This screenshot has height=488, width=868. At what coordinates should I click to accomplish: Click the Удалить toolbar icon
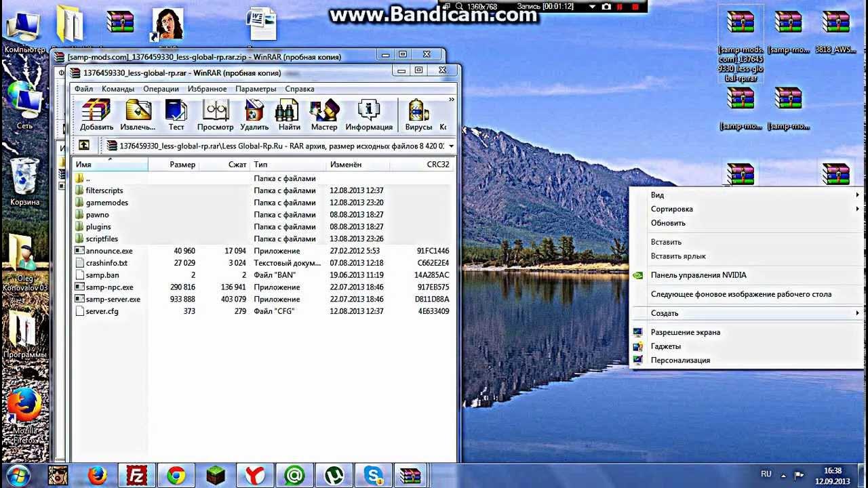254,115
